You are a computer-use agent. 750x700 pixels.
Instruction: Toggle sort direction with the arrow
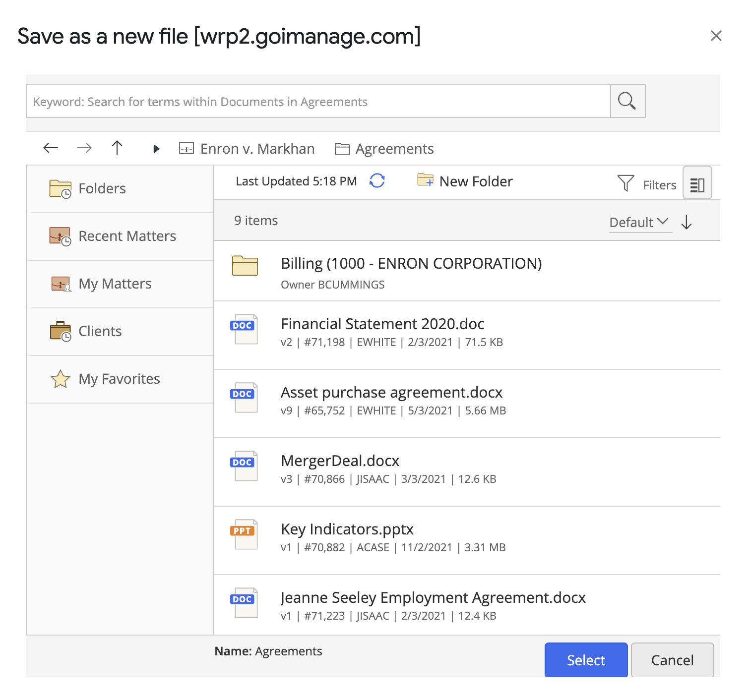click(x=687, y=223)
